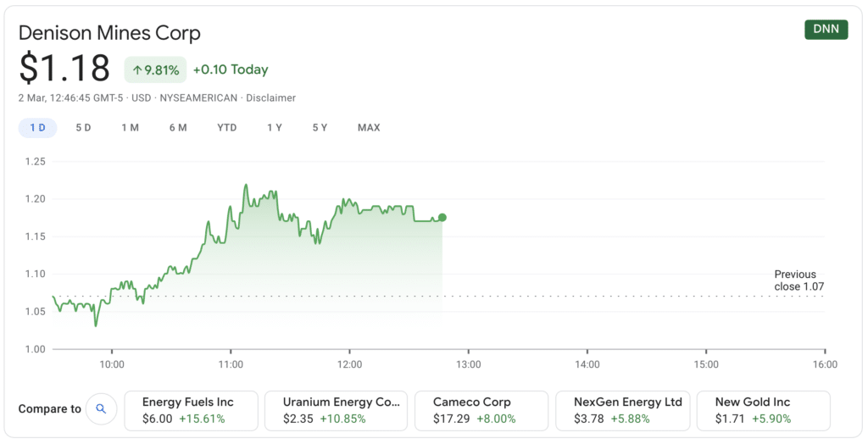Show the 1 M chart range

click(x=130, y=128)
